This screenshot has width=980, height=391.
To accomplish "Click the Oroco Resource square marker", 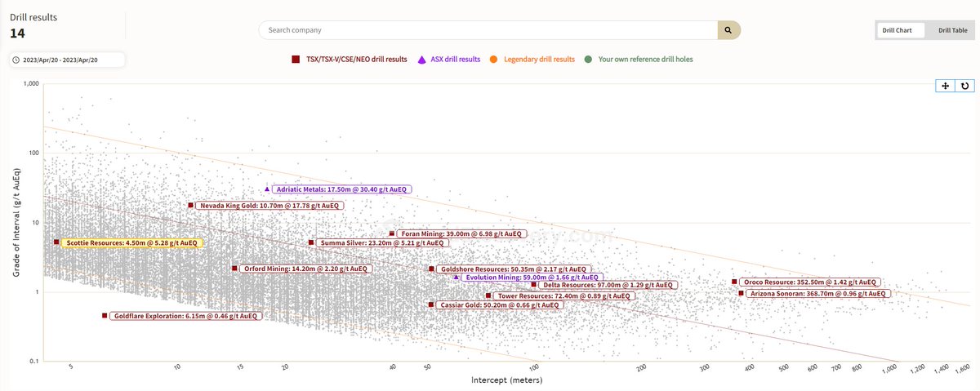I will point(734,282).
